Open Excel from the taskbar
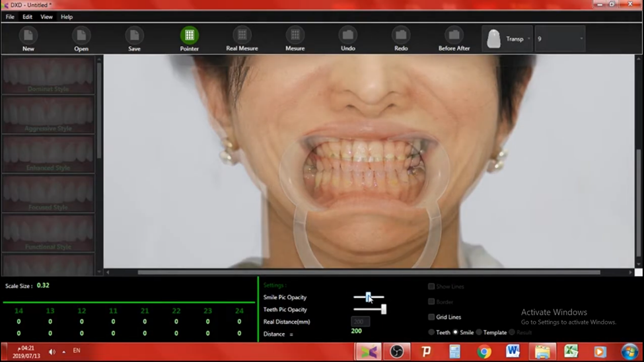The height and width of the screenshot is (362, 644). point(571,351)
